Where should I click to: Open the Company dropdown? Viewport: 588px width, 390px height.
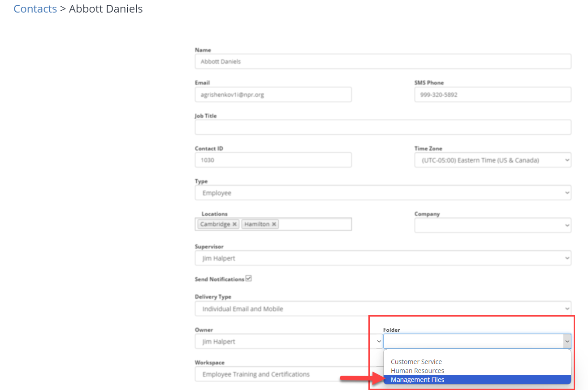[493, 226]
